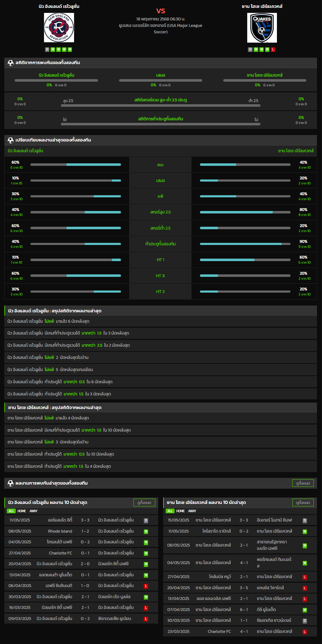Click D result badge in San Jose 30/03/2025 row
Screen dimensions: 322x644
coord(305,621)
